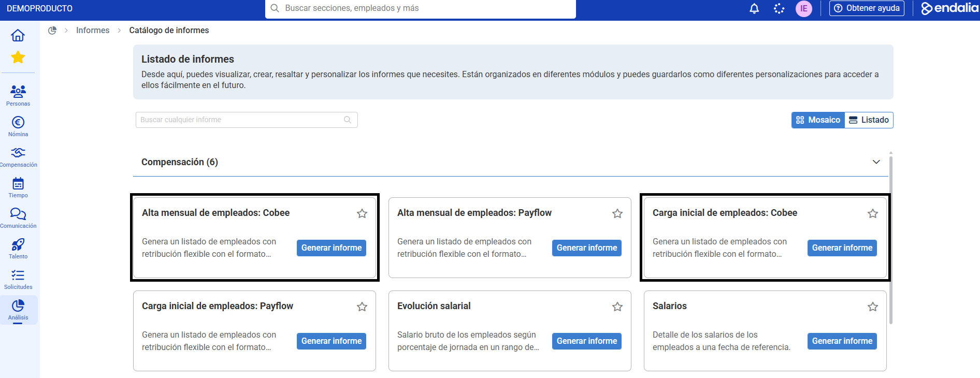Click the endalia logo
This screenshot has height=378, width=980.
(949, 8)
